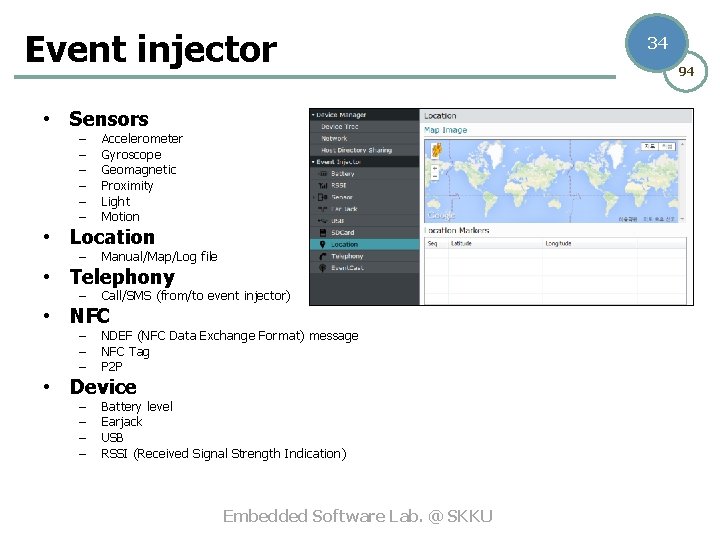Click the NFC Tag bullet text
This screenshot has height=540, width=720.
125,352
